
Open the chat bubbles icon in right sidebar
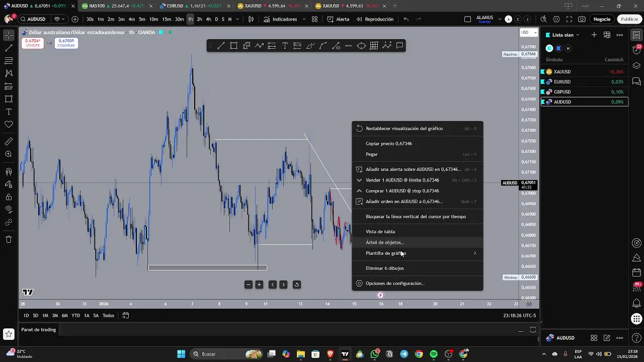click(x=636, y=81)
